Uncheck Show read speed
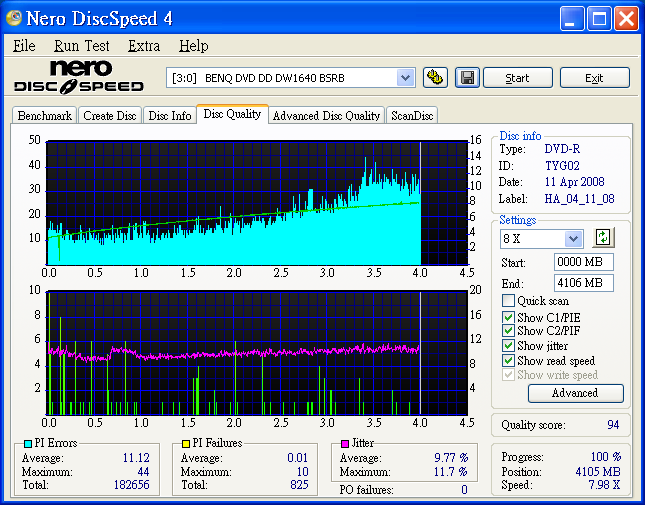The image size is (645, 505). (508, 360)
